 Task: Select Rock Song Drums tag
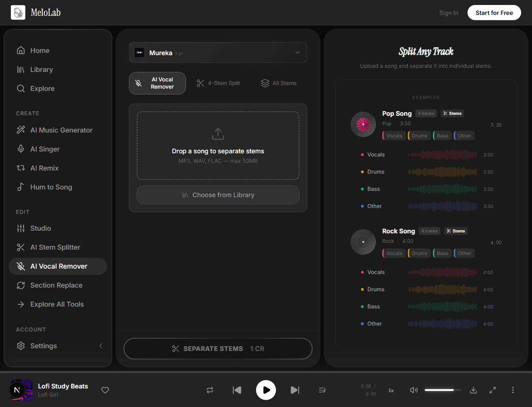pos(419,253)
